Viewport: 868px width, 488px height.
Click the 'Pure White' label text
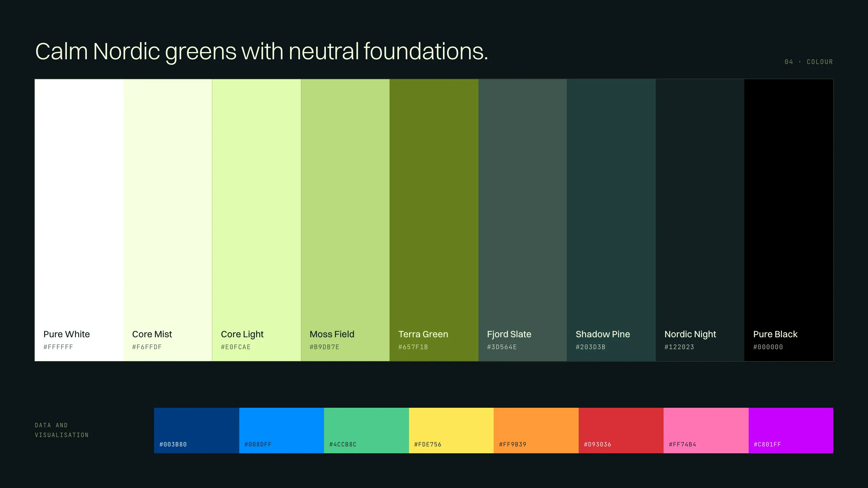(x=67, y=334)
